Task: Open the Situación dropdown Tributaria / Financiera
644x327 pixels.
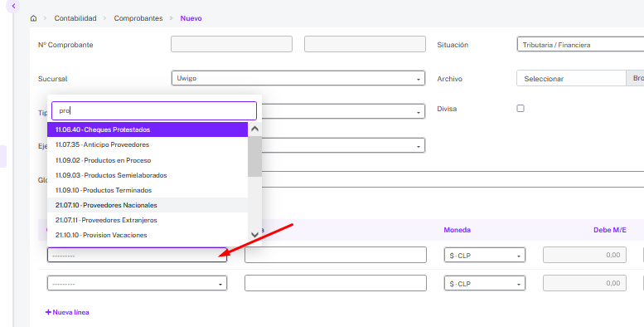Action: (x=580, y=45)
